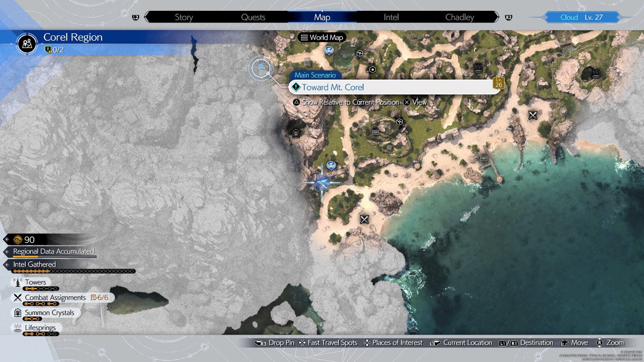This screenshot has height=362, width=644.
Task: Switch to the Intel tab
Action: [390, 17]
